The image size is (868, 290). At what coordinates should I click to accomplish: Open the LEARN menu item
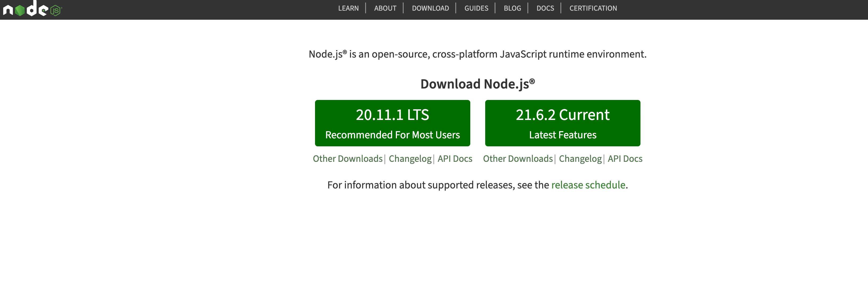point(348,9)
